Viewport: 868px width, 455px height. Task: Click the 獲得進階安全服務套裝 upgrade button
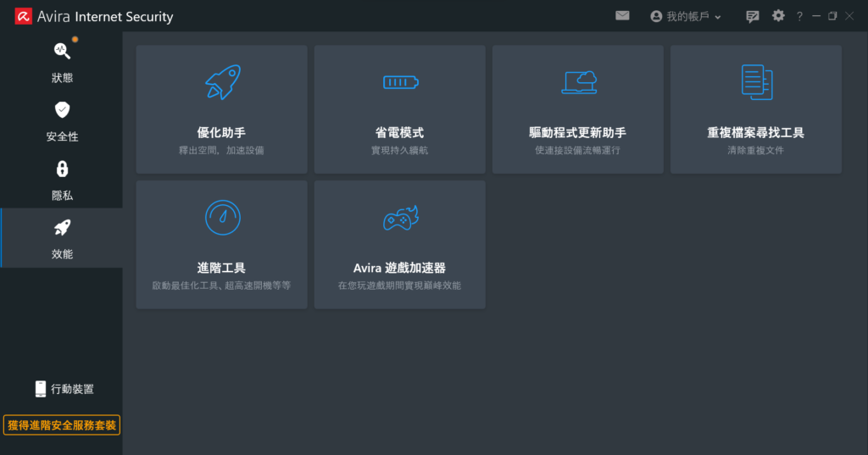61,425
